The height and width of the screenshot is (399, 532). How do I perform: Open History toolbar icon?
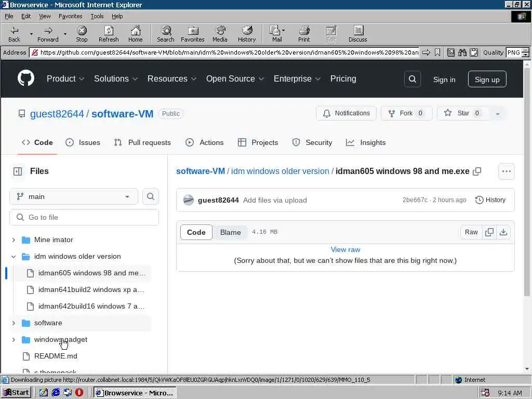click(247, 34)
